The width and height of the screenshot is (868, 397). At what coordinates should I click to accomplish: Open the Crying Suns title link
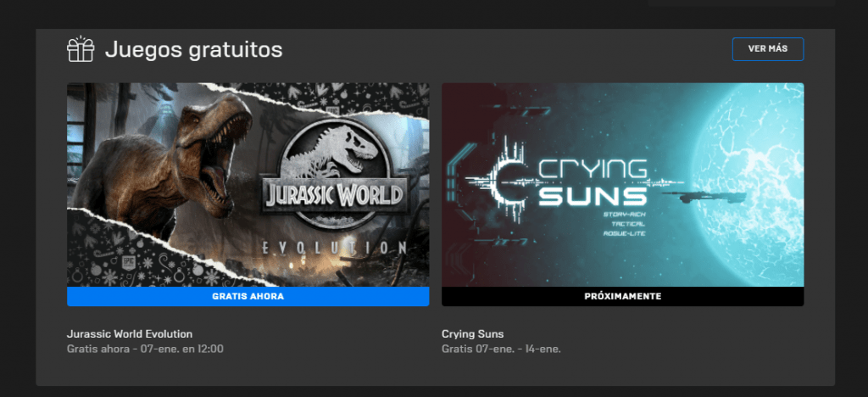(x=473, y=334)
